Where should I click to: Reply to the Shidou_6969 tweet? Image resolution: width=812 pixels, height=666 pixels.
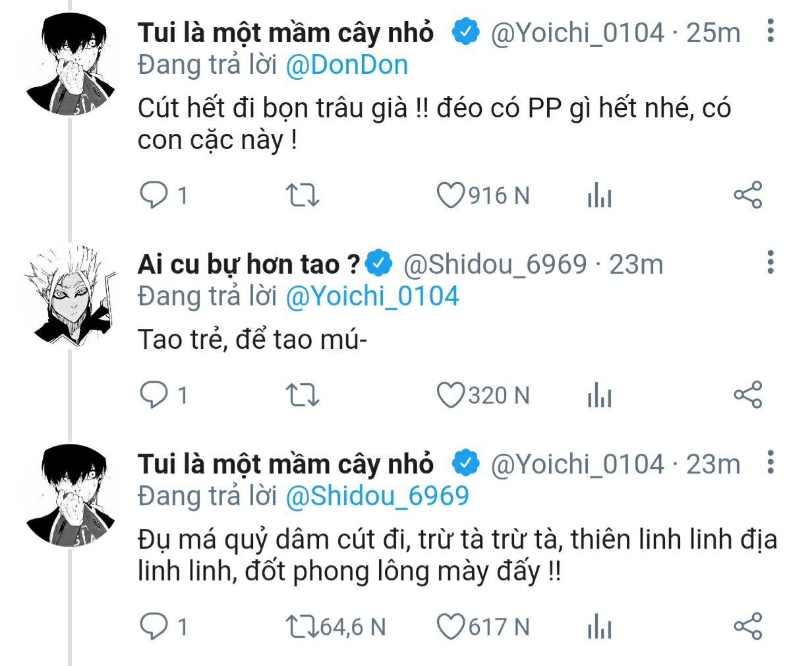point(154,395)
